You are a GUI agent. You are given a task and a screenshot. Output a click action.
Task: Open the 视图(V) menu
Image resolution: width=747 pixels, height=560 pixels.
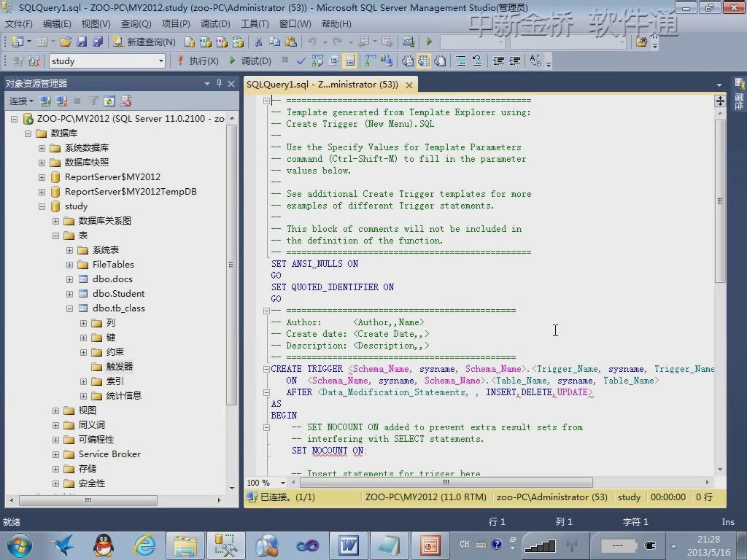click(96, 24)
